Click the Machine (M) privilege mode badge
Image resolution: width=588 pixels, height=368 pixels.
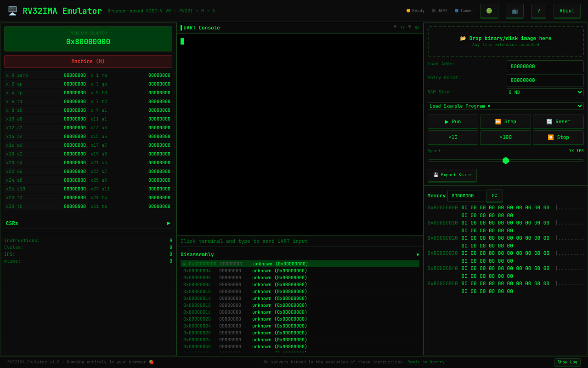[88, 61]
